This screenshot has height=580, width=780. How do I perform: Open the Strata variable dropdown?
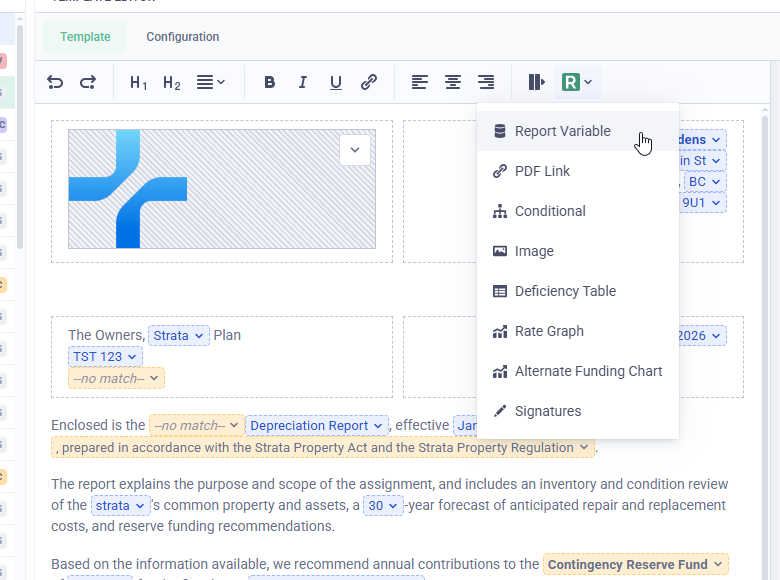(x=179, y=336)
